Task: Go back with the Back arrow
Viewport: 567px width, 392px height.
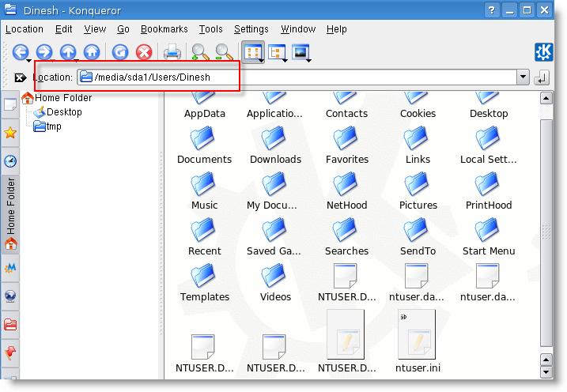Action: 20,52
